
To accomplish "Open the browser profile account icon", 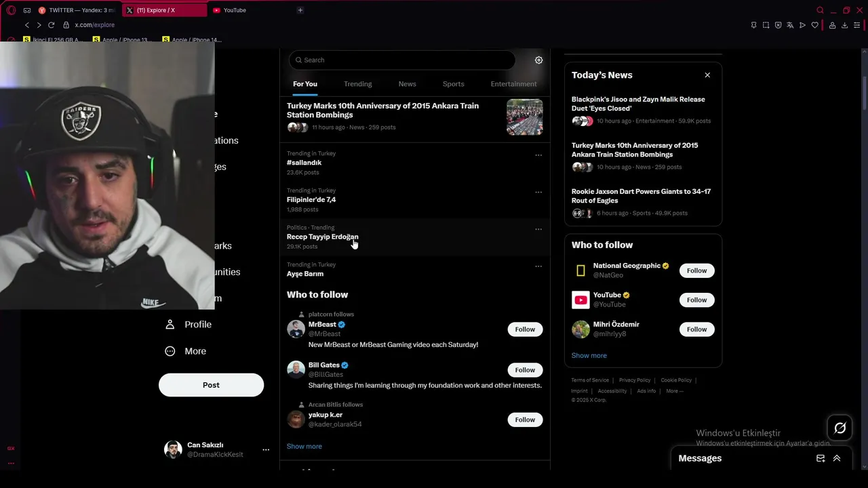I will pyautogui.click(x=832, y=25).
